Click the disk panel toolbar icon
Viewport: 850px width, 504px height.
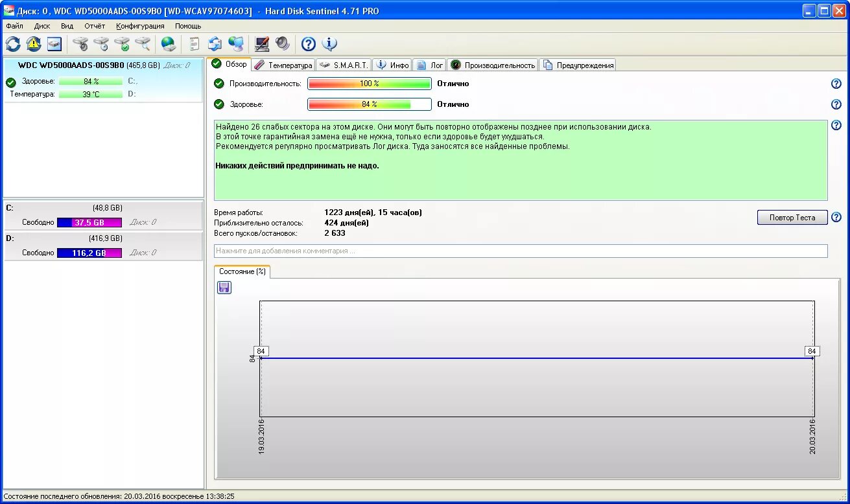pyautogui.click(x=54, y=44)
